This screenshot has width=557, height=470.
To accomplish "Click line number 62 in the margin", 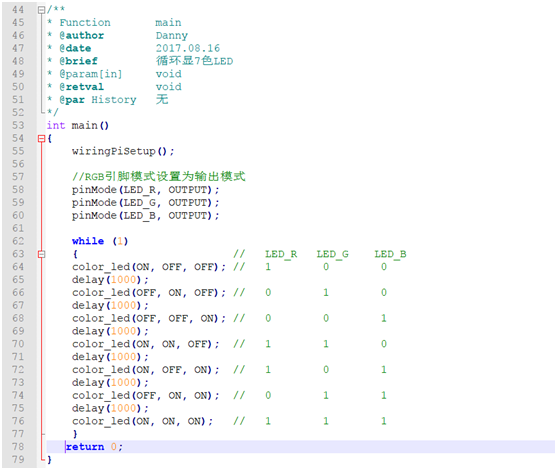I will coord(18,241).
